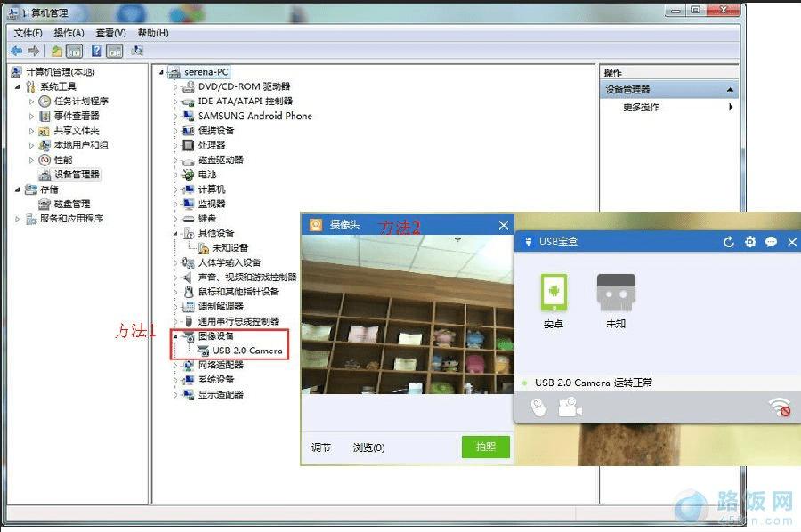Viewport: 801px width, 532px height.
Task: Open the 帮助(H) menu
Action: click(x=153, y=33)
